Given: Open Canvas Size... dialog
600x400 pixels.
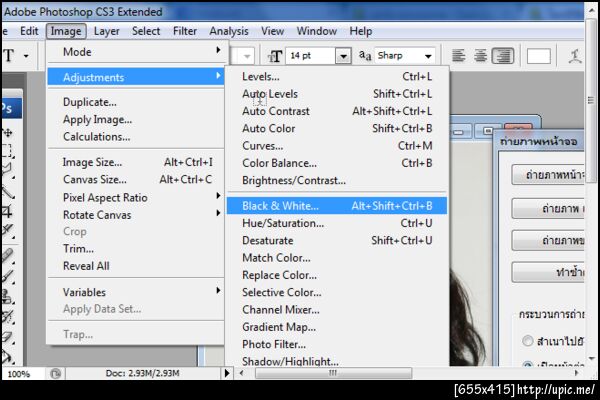Looking at the screenshot, I should coord(135,180).
